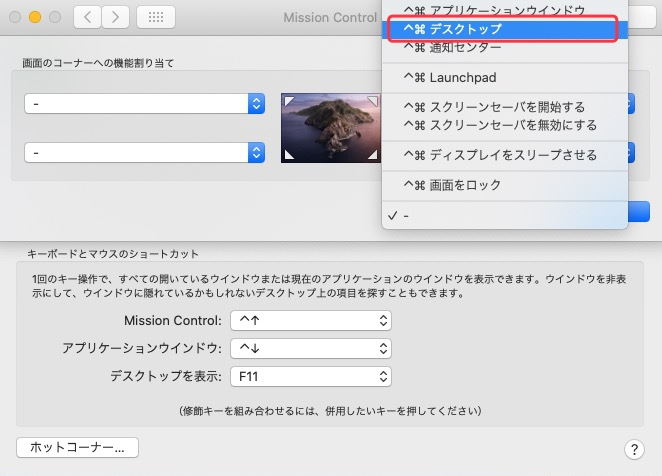Choose デスクトップ in the corner menu

505,29
